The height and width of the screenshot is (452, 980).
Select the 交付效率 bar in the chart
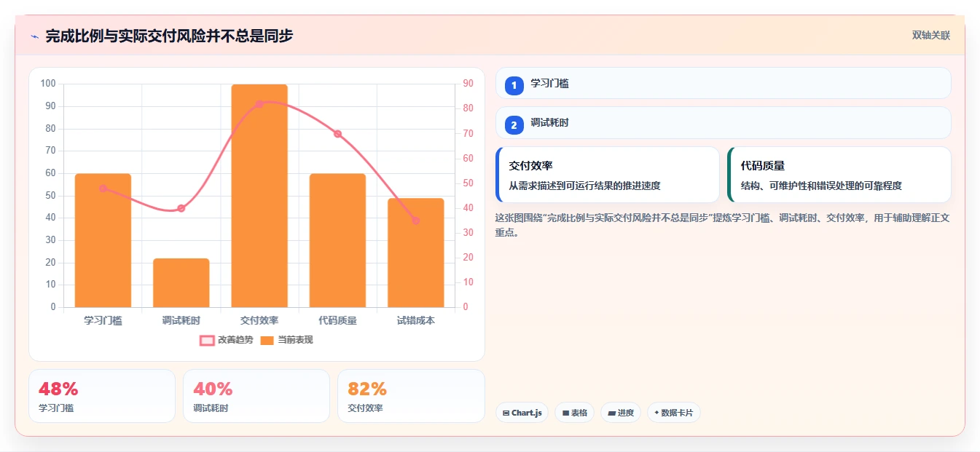coord(259,196)
